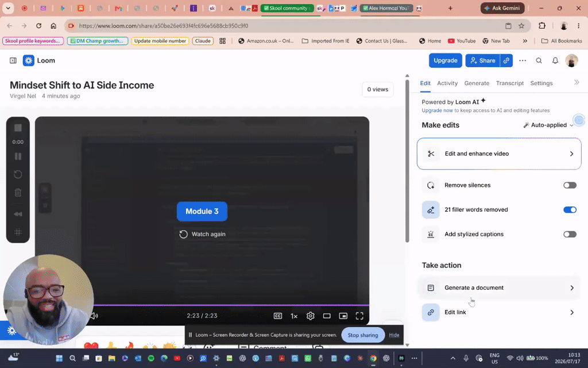Image resolution: width=588 pixels, height=368 pixels.
Task: Click the Upgrade now link
Action: click(x=437, y=110)
